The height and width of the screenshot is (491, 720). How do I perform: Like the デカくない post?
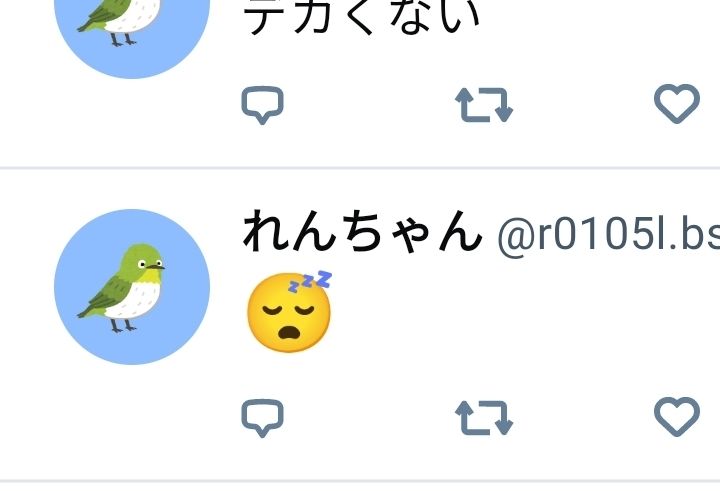(x=677, y=104)
